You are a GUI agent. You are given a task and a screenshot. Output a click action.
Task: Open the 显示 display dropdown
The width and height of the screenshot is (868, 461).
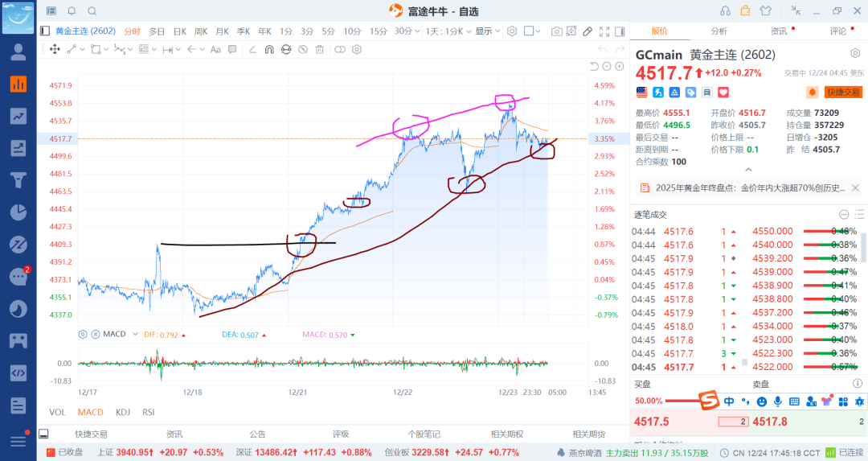coord(488,31)
